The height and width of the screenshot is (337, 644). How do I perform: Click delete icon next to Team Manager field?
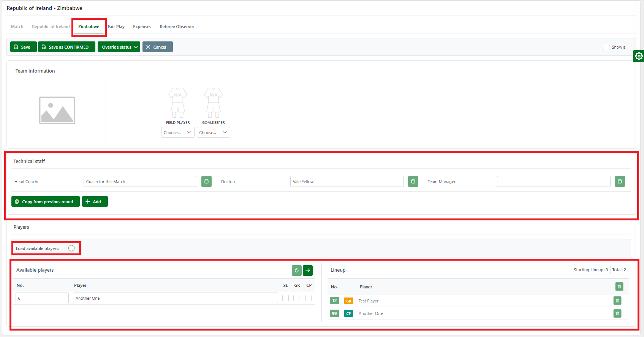tap(620, 182)
